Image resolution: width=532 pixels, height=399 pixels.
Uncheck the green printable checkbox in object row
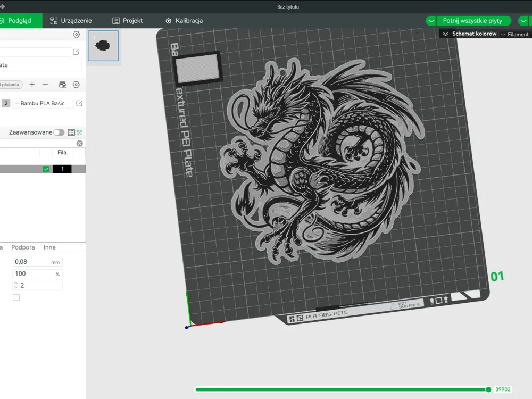click(46, 169)
